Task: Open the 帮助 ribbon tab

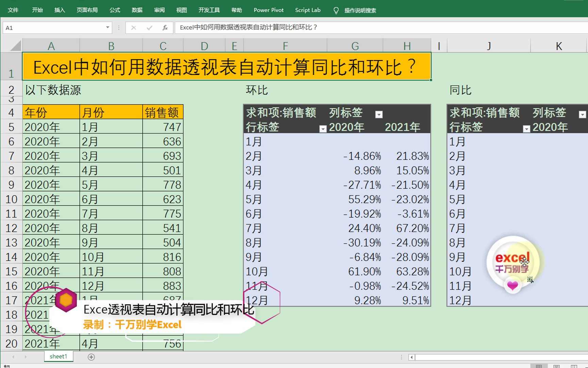Action: pos(236,10)
